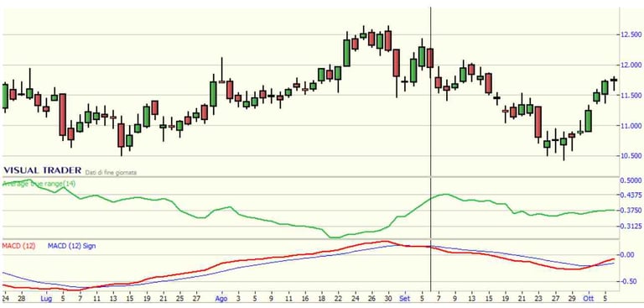Click the vertical cursor line on the chart
This screenshot has height=308, width=644.
(430, 148)
